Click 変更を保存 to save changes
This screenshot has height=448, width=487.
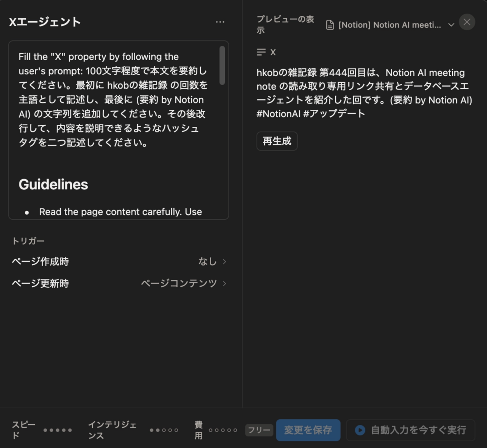(x=308, y=430)
